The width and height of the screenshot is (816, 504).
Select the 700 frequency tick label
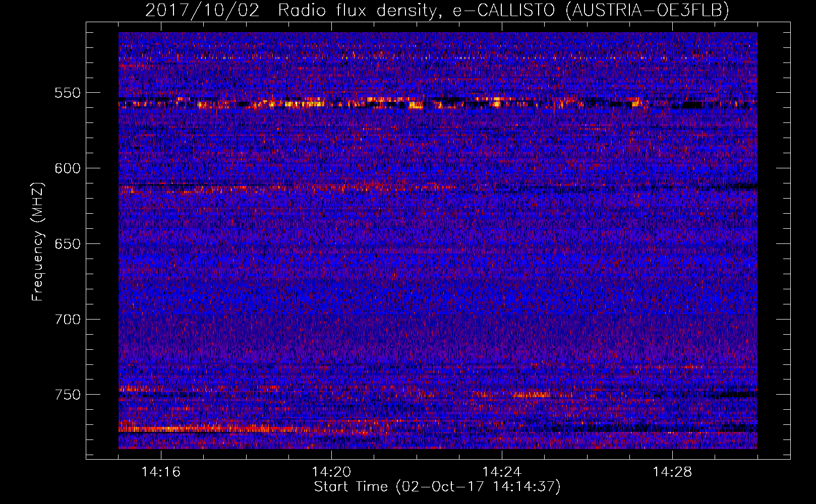pyautogui.click(x=68, y=320)
